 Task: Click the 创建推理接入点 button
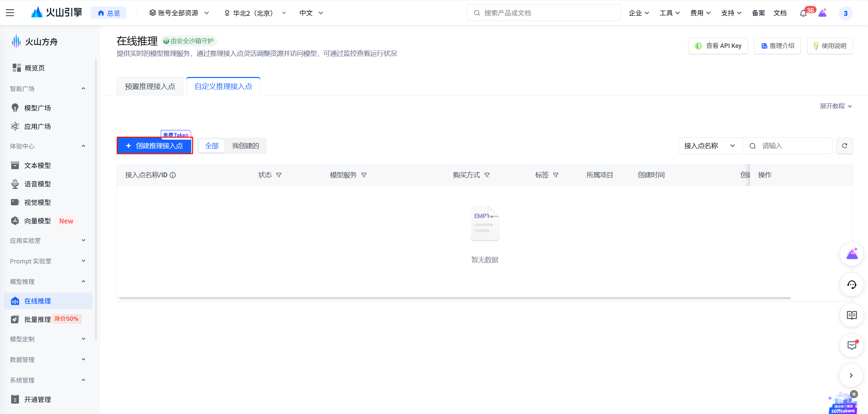pos(155,146)
